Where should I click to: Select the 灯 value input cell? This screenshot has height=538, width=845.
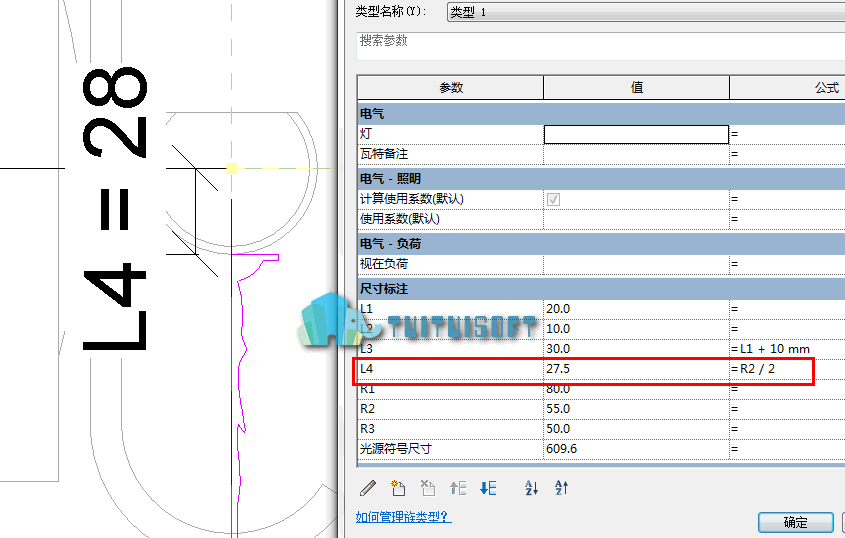[636, 134]
